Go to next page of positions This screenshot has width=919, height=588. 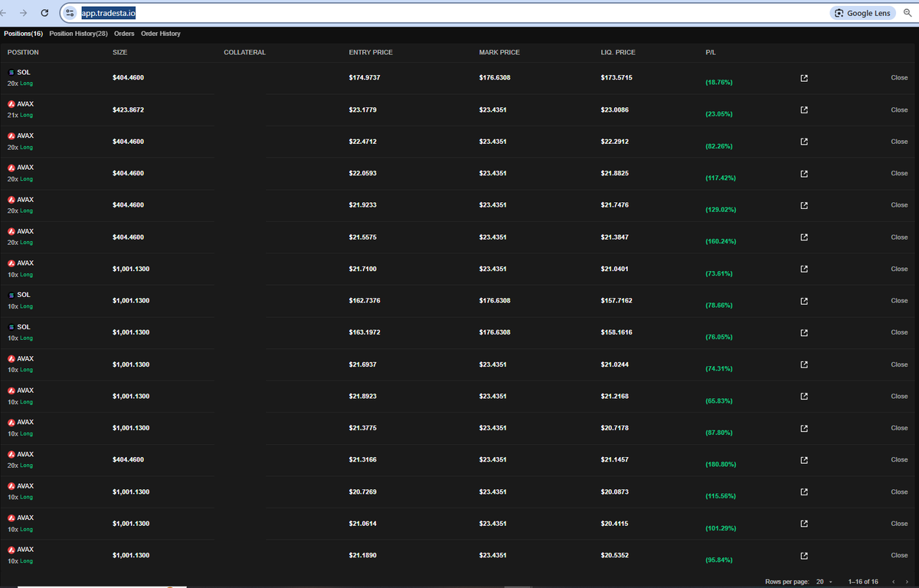point(908,582)
